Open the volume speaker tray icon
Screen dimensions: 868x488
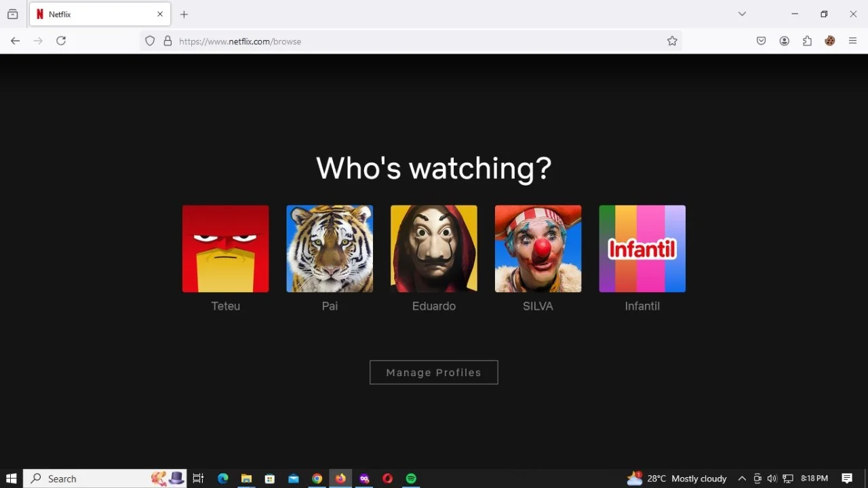tap(772, 479)
